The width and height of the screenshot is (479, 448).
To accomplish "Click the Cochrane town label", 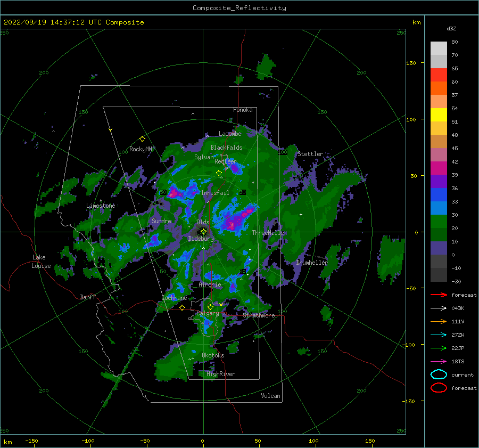I will (174, 298).
